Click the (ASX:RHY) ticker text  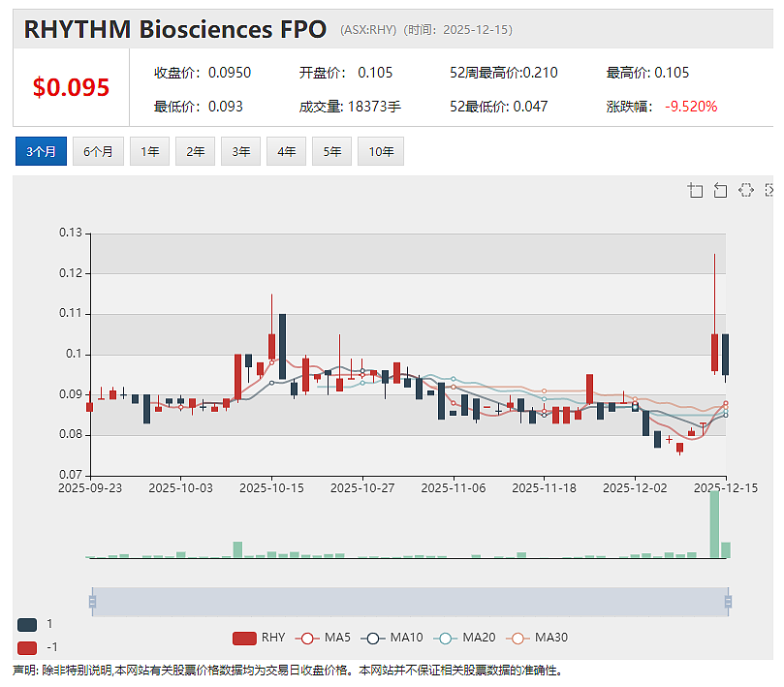point(368,30)
